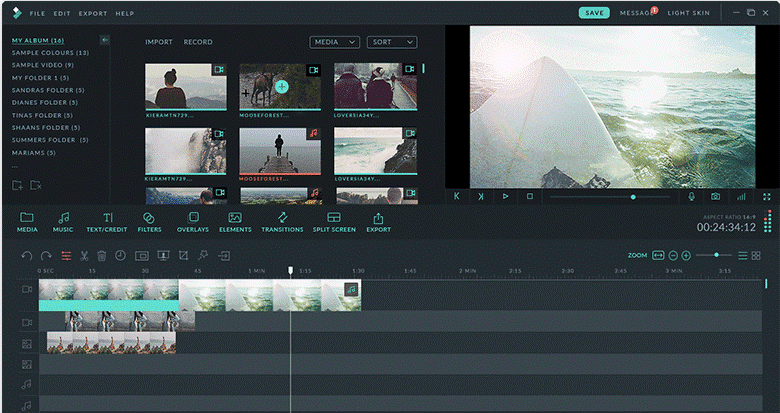Delete selected clip with the trash icon
780x413 pixels.
101,256
